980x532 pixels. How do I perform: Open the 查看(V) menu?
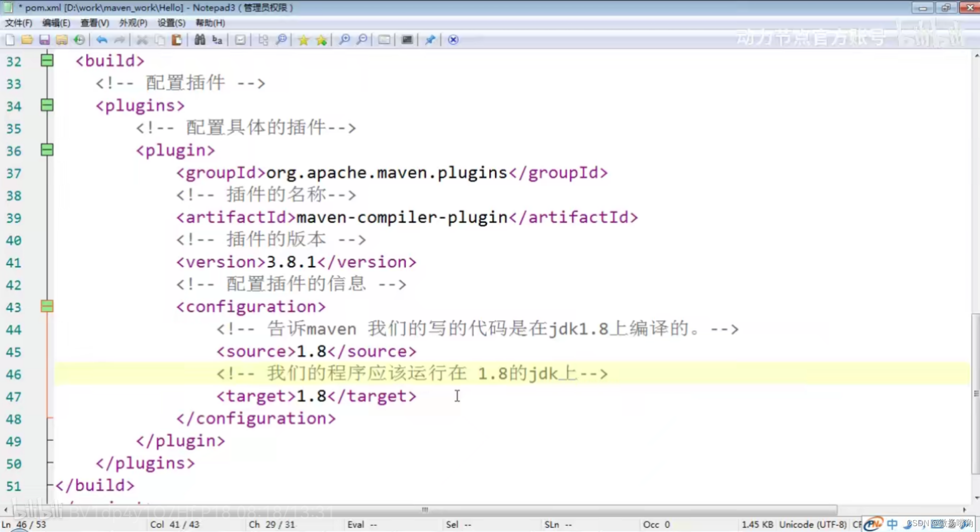pos(95,23)
